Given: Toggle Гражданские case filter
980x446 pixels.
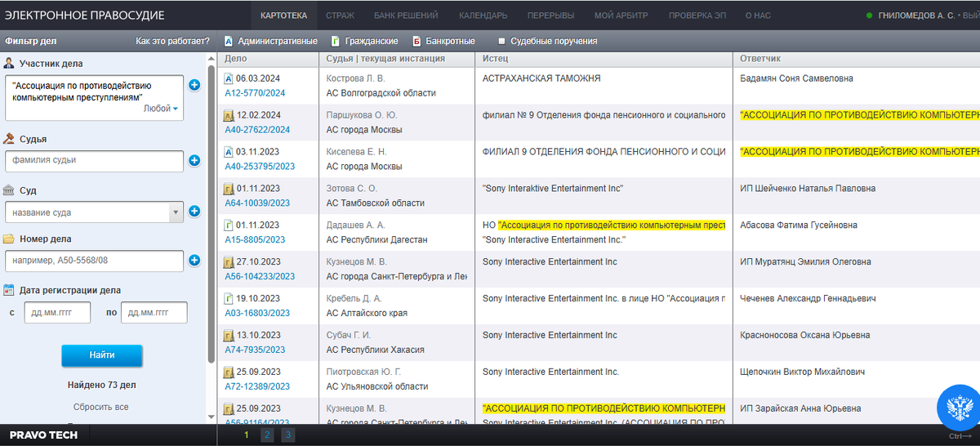Looking at the screenshot, I should click(365, 41).
